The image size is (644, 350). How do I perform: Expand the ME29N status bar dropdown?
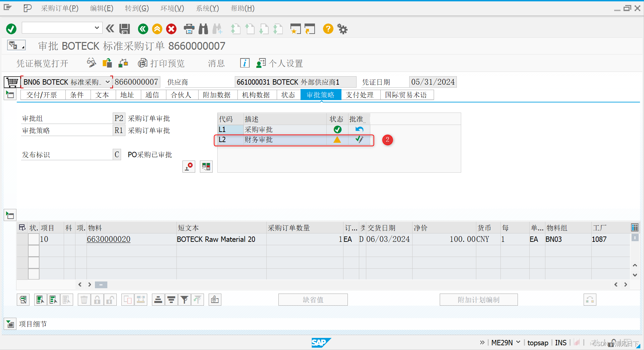[x=518, y=342]
